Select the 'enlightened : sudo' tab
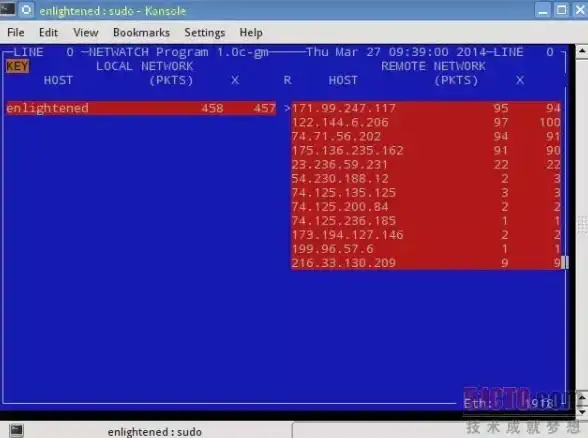 tap(154, 432)
